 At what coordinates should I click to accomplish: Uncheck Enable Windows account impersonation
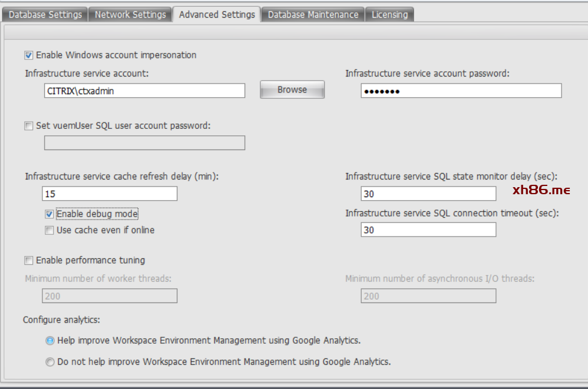pyautogui.click(x=29, y=55)
